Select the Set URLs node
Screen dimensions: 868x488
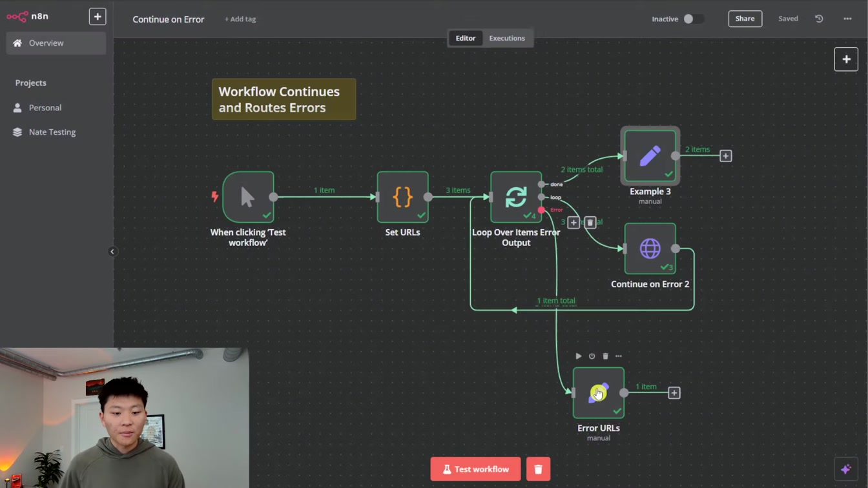pyautogui.click(x=402, y=197)
